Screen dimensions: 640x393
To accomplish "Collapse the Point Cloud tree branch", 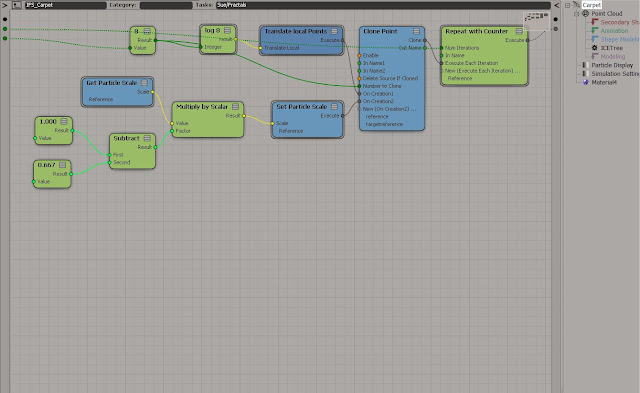I will pyautogui.click(x=576, y=14).
